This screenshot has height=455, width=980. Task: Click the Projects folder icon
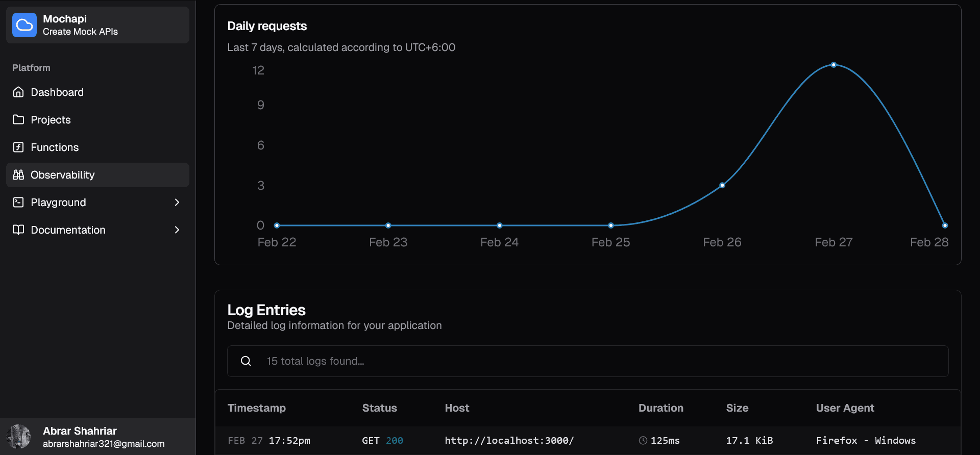click(x=18, y=120)
